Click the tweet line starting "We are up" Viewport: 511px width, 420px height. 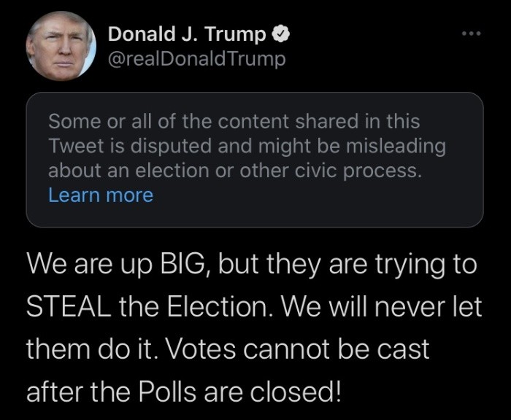pyautogui.click(x=251, y=263)
